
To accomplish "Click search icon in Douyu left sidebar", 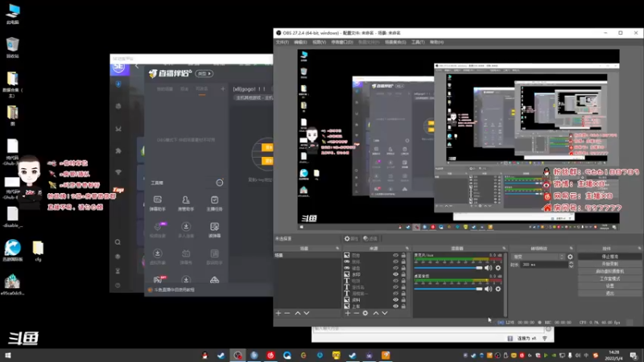I will (118, 242).
